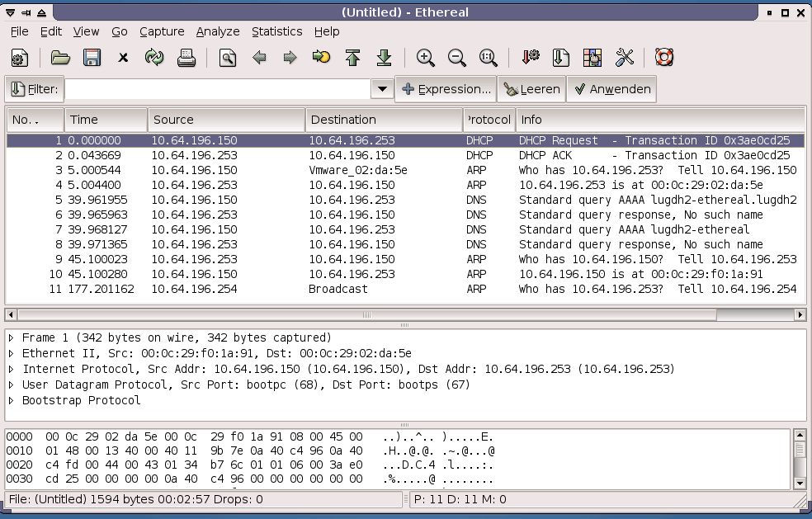The width and height of the screenshot is (812, 519).
Task: Open coloring rules icon
Action: tap(592, 58)
